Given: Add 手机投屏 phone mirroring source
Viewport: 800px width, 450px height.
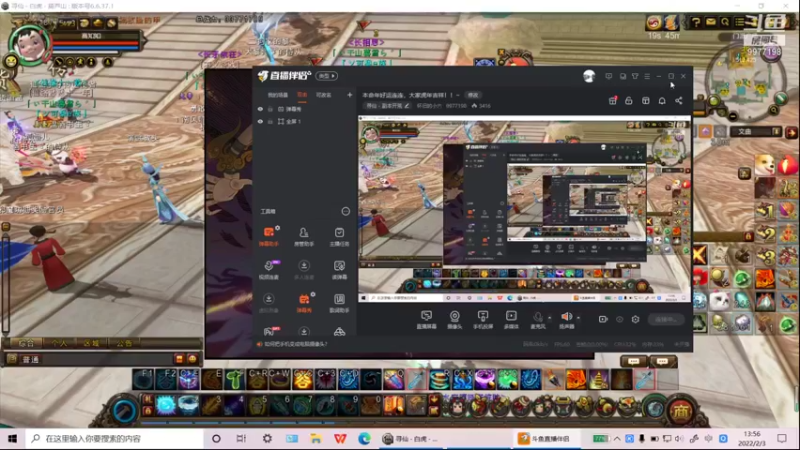Looking at the screenshot, I should click(x=483, y=319).
